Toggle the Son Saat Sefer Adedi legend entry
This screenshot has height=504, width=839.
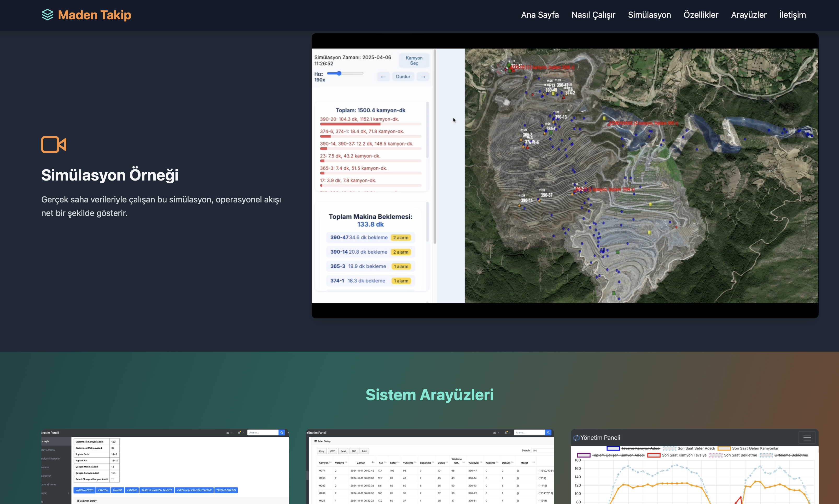[x=696, y=448]
